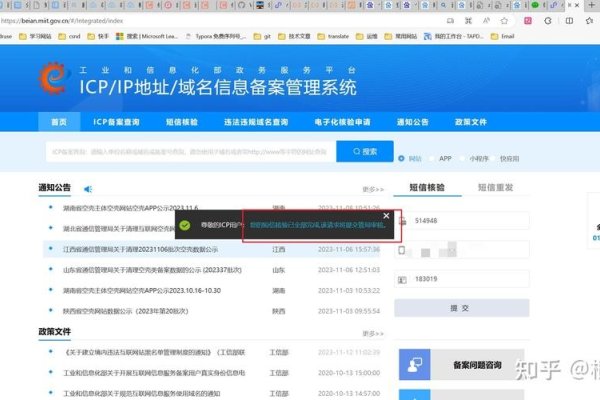Open the 快手 bookmark folder
This screenshot has width=600, height=400.
(x=98, y=36)
